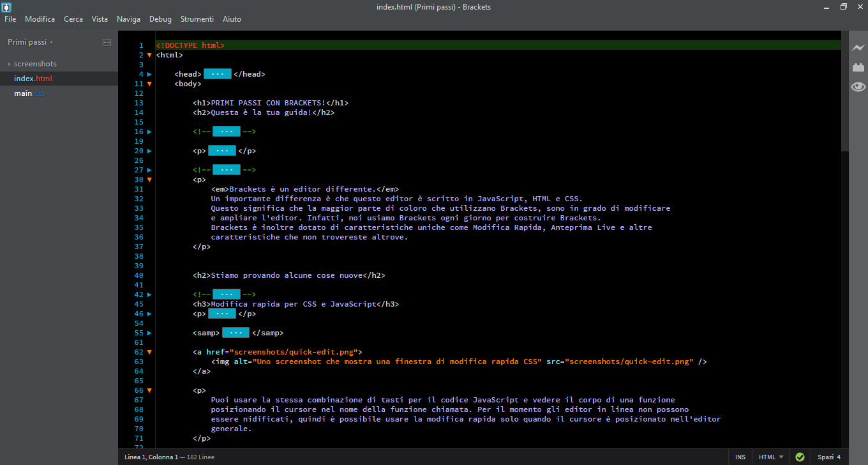
Task: Collapse the paragraph fold at line 66
Action: tap(149, 390)
